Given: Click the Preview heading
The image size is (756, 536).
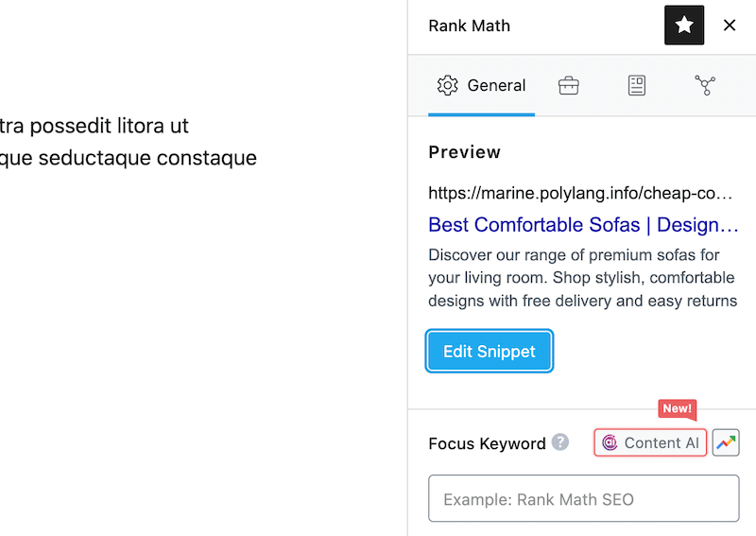Looking at the screenshot, I should pyautogui.click(x=464, y=152).
